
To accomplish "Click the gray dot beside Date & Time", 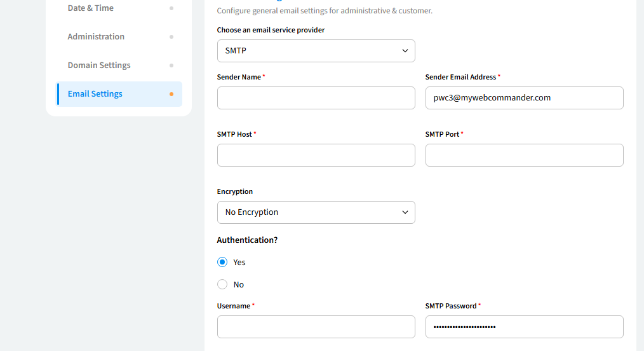I will [171, 8].
